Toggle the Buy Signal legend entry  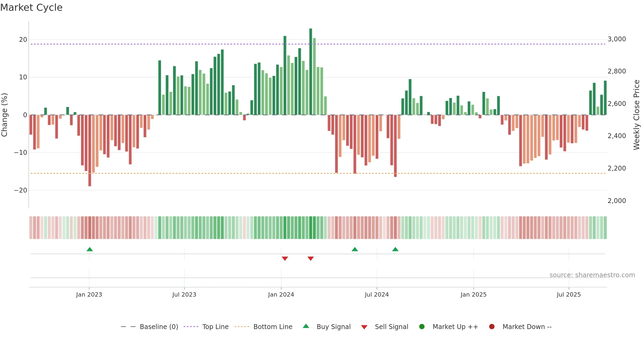[x=327, y=327]
